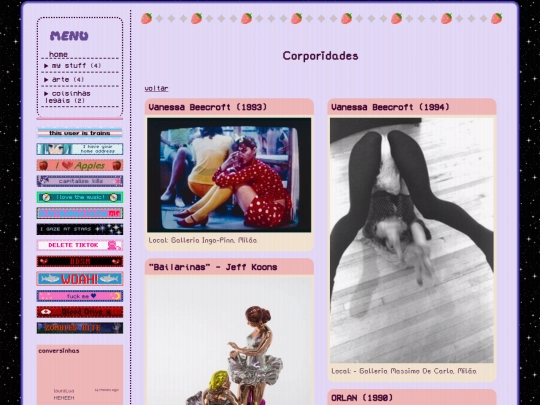The height and width of the screenshot is (405, 540).
Task: Click the 'conversinhas' chatbox heading
Action: click(x=59, y=351)
